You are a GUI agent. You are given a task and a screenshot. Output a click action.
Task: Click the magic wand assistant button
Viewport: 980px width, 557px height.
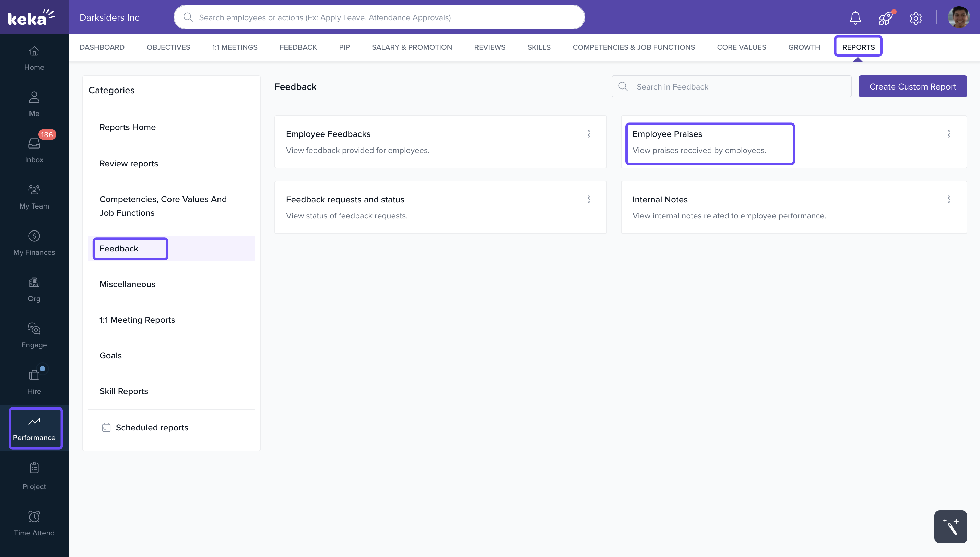pyautogui.click(x=950, y=526)
